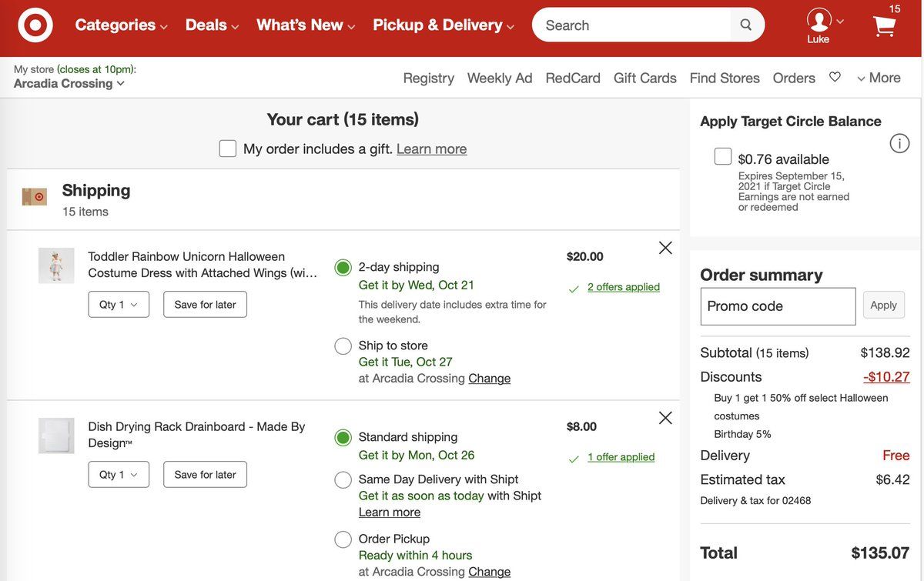Select Ship to store radio option
924x581 pixels.
point(343,346)
